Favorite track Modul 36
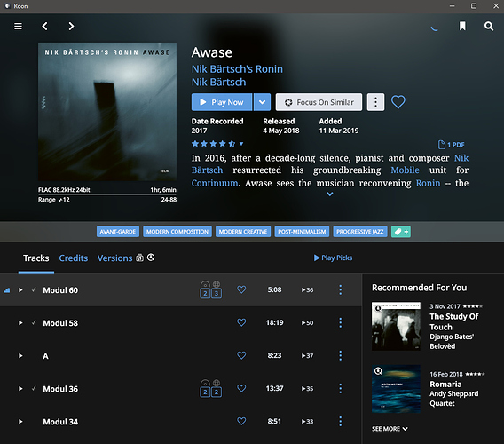Screen dimensions: 504x444 coord(241,388)
